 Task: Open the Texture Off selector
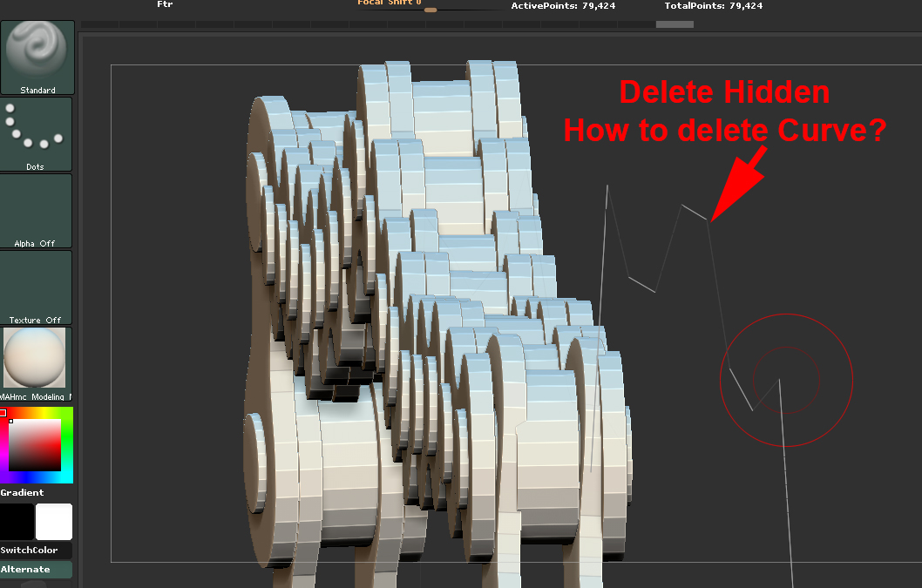(x=36, y=287)
